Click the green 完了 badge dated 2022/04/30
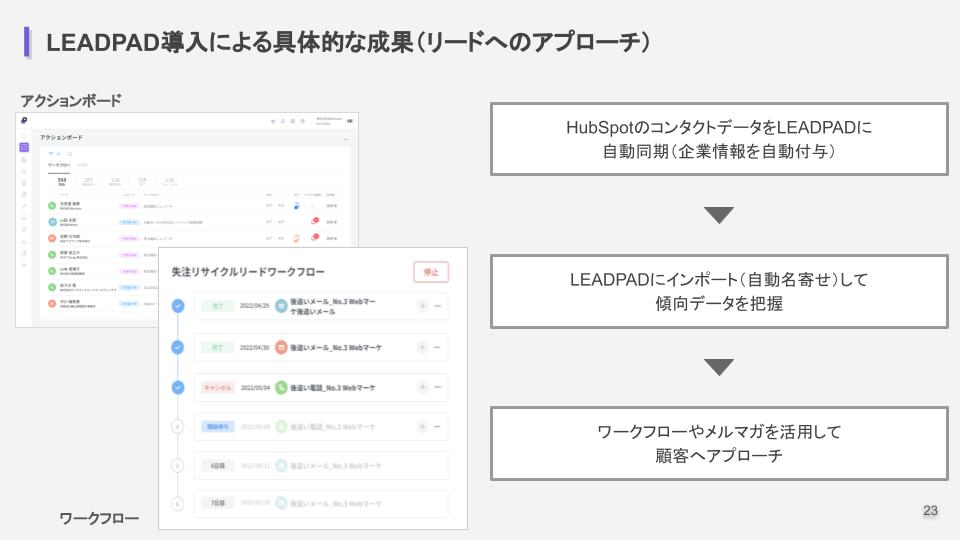Image resolution: width=960 pixels, height=540 pixels. [217, 347]
